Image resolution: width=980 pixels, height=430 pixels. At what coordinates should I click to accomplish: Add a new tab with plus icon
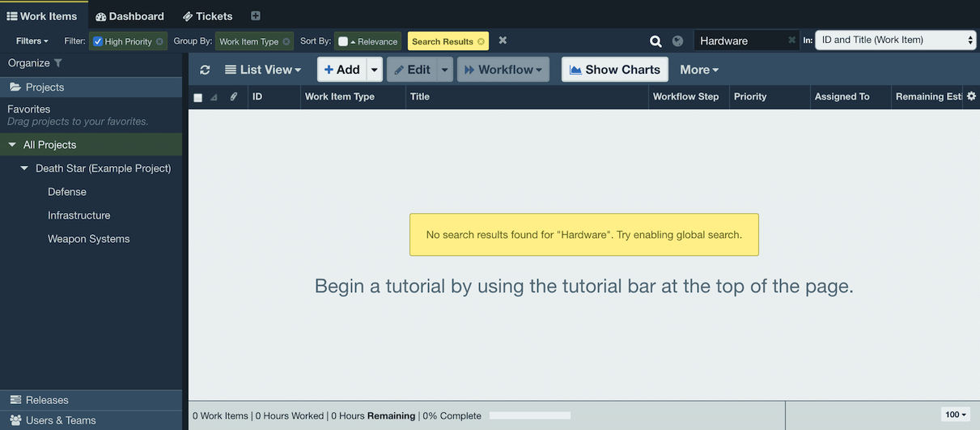[x=256, y=16]
